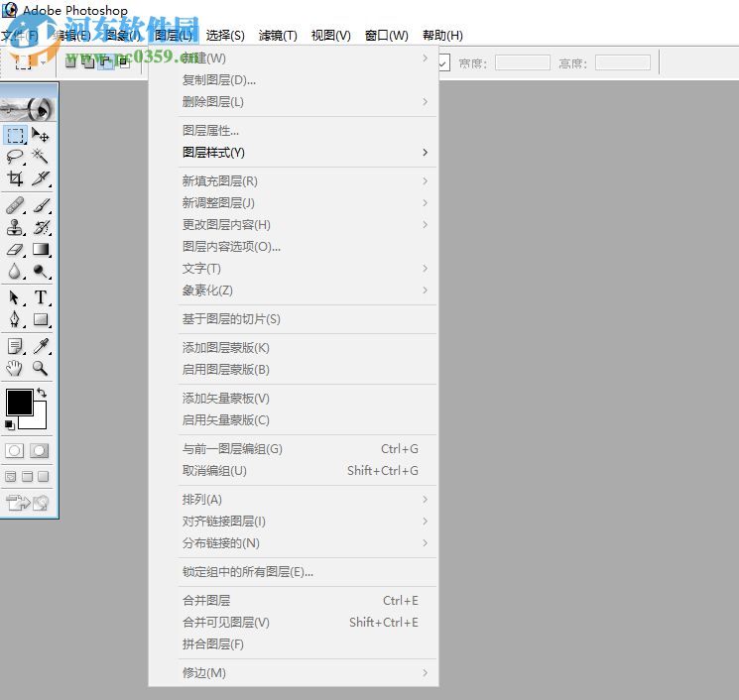Choose Full Screen with Menu Bar mode
This screenshot has width=739, height=700.
[x=28, y=477]
